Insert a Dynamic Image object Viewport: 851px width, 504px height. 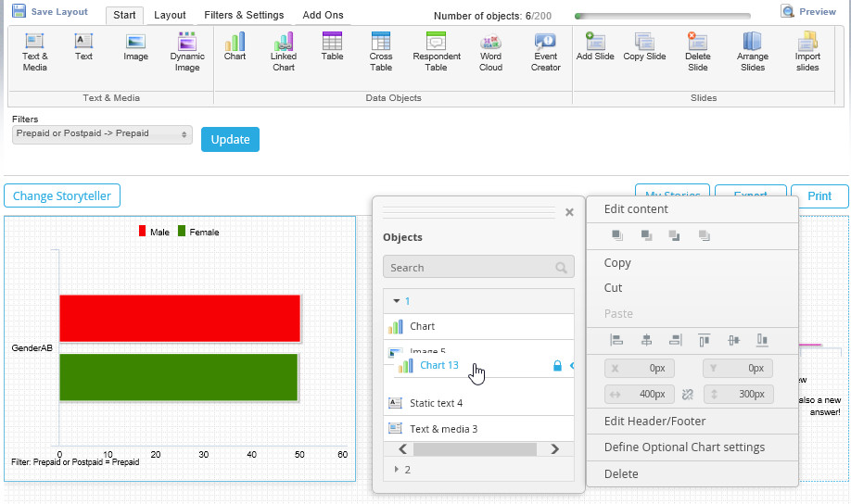coord(187,52)
